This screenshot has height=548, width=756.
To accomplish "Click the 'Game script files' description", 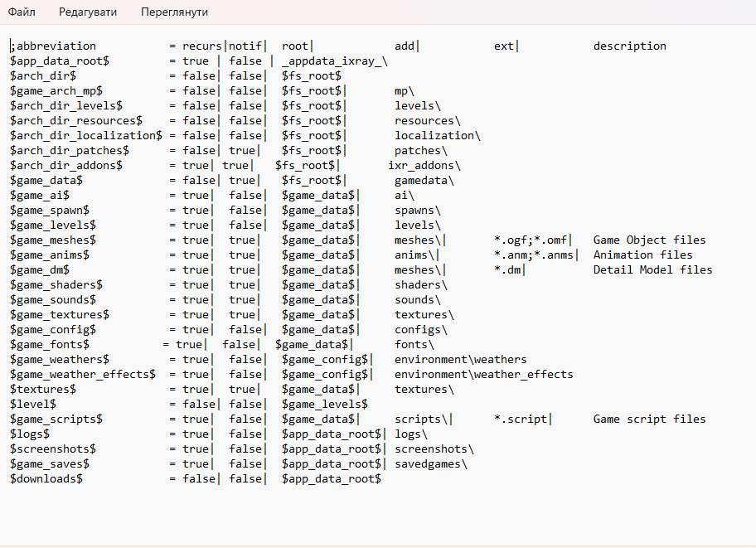I will click(649, 419).
